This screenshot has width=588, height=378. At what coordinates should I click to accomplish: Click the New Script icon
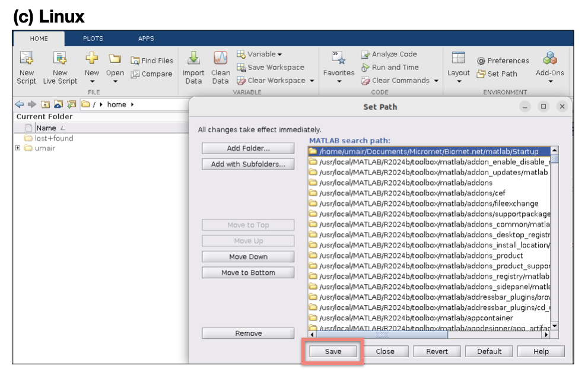(27, 58)
